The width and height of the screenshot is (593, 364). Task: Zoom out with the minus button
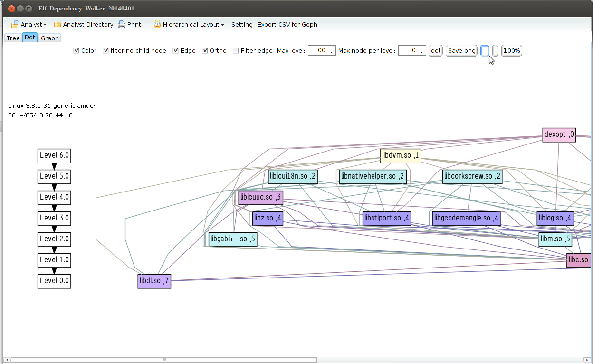click(495, 51)
